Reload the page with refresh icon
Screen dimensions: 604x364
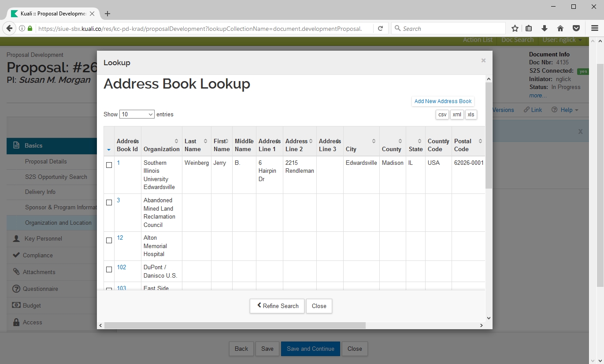380,29
